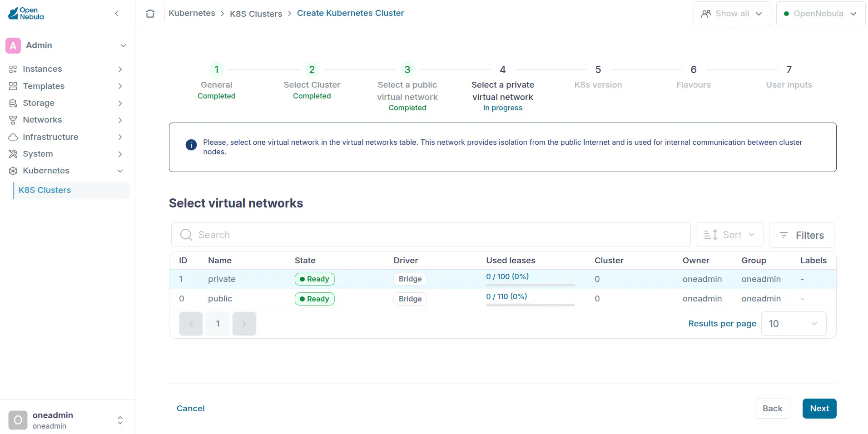868x434 pixels.
Task: Click K8S Clusters breadcrumb link
Action: (x=256, y=14)
